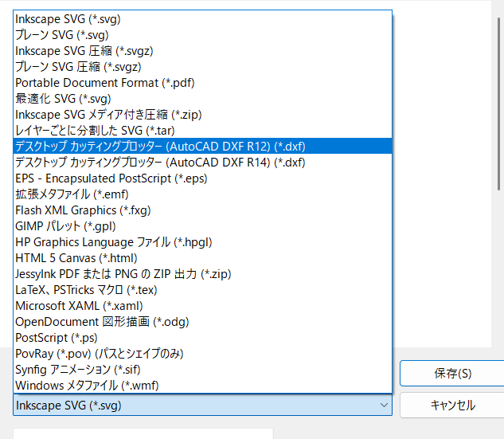Select Inkscape SVG 圧縮 (*.svgz) option
Viewport: 504px width, 439px height.
click(202, 51)
